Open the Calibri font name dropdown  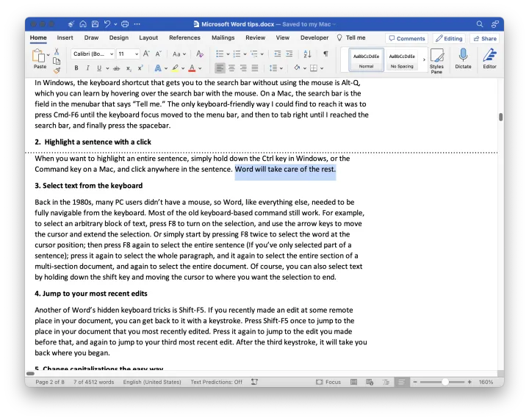coord(93,54)
